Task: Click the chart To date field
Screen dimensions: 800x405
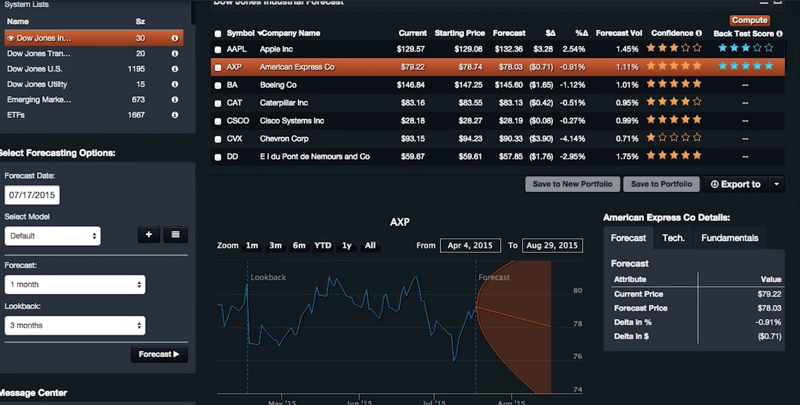Action: [552, 245]
